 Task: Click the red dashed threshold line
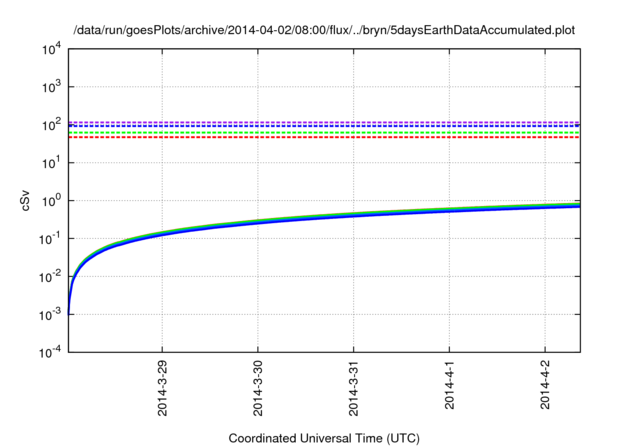tap(324, 138)
